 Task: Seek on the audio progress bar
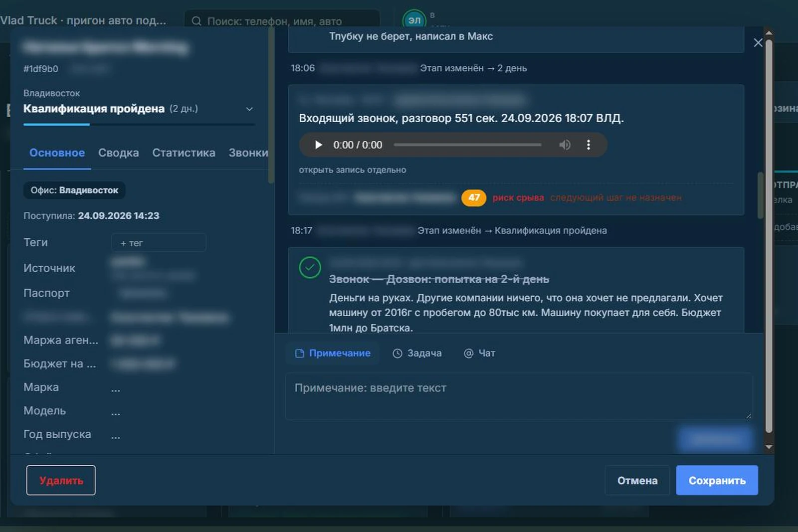pos(467,145)
